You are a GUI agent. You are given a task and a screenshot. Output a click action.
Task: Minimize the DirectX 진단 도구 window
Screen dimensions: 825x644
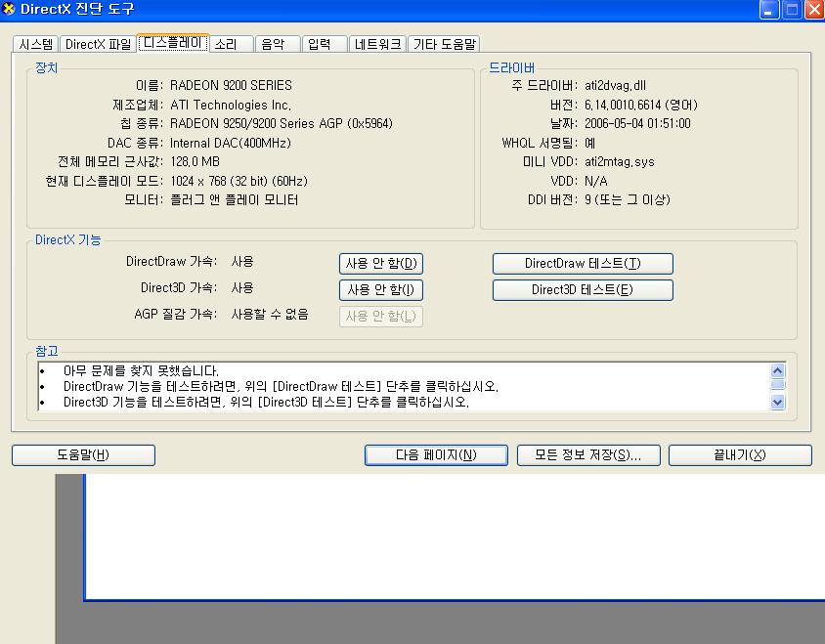pos(768,10)
